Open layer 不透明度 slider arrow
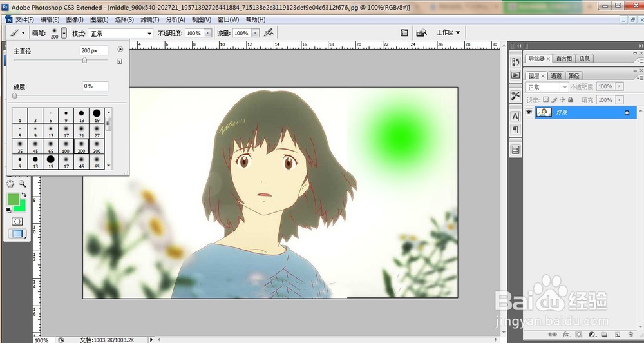The height and width of the screenshot is (343, 644). tap(620, 86)
